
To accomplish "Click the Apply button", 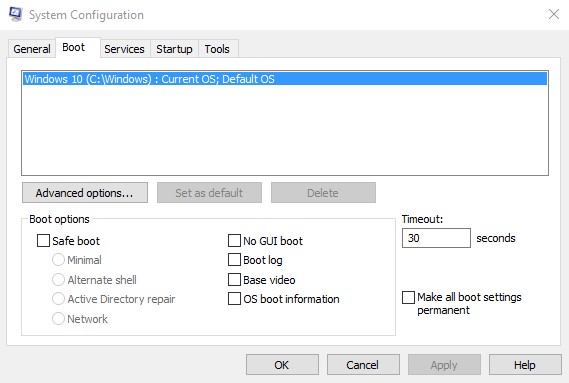I will tap(444, 364).
